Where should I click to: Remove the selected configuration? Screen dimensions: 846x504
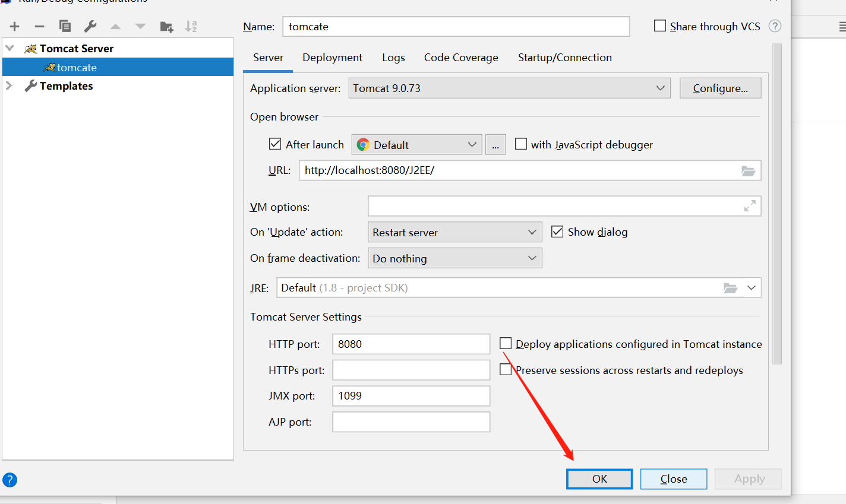pyautogui.click(x=39, y=26)
